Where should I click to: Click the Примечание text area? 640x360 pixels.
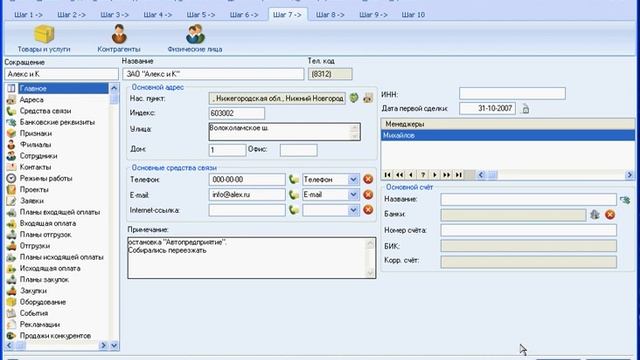(x=251, y=258)
